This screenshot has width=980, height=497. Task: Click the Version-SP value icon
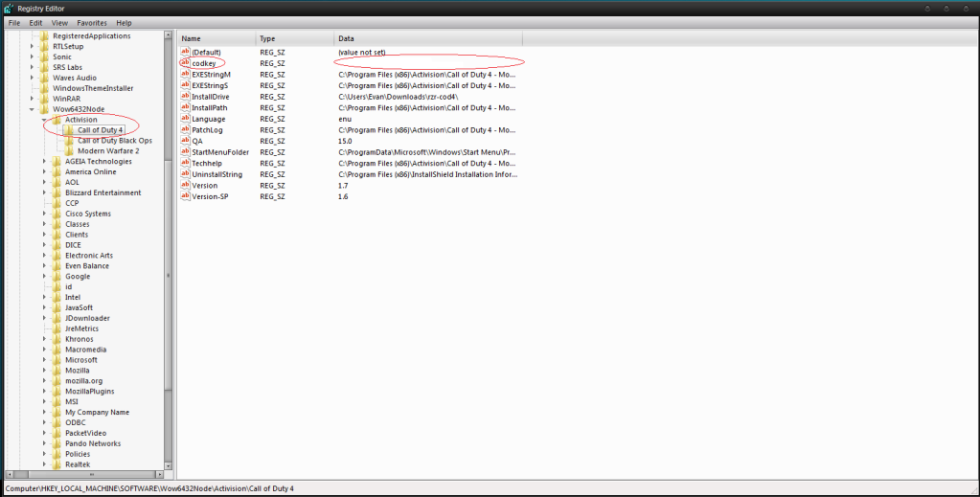pos(185,196)
